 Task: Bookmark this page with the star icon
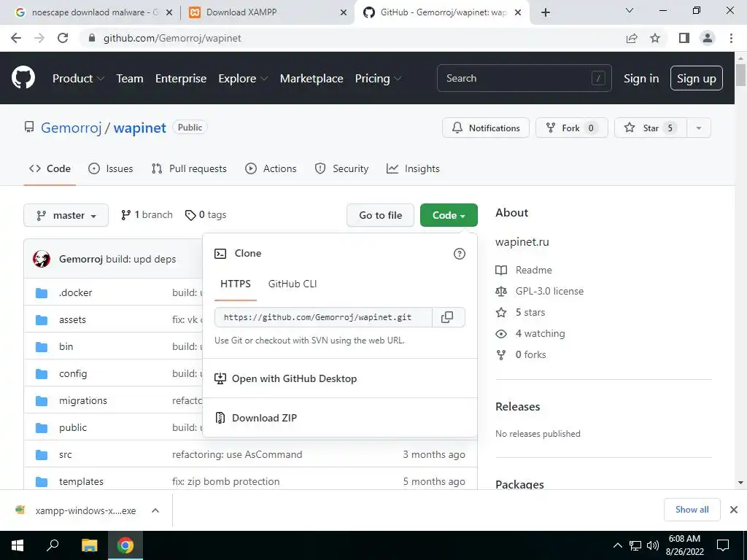point(656,38)
